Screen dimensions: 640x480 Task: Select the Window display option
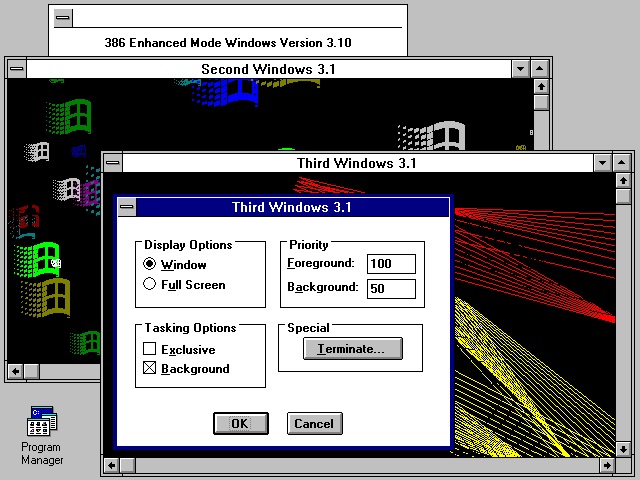150,265
